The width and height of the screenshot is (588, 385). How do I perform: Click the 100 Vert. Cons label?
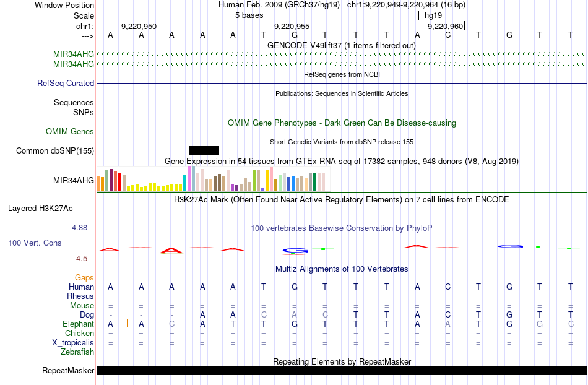[35, 243]
